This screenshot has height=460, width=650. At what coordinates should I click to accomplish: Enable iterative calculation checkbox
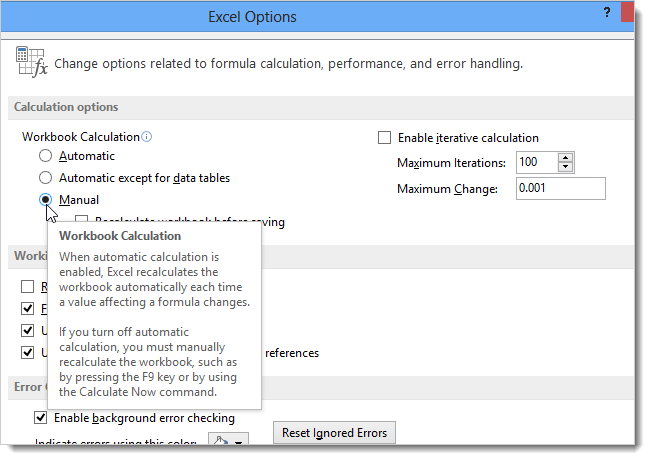pyautogui.click(x=384, y=138)
